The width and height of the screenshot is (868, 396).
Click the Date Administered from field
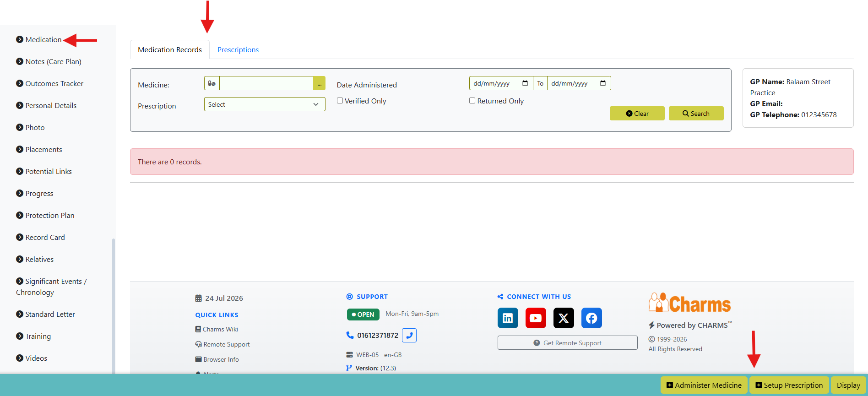coord(501,83)
